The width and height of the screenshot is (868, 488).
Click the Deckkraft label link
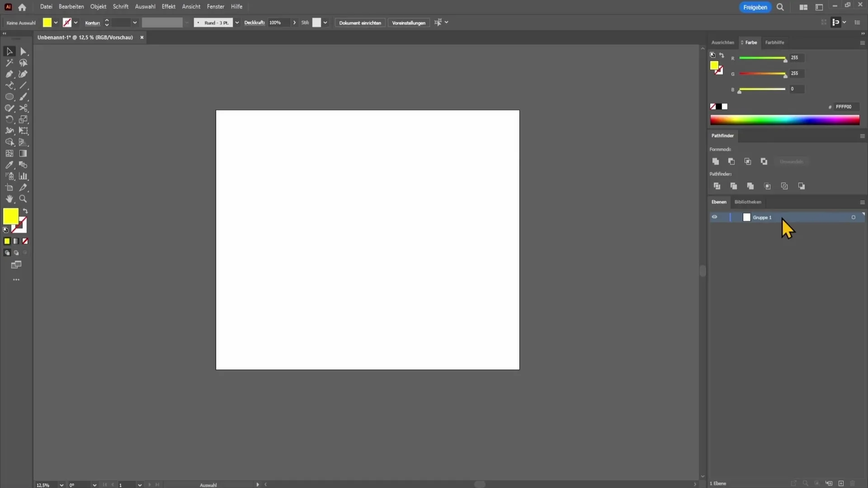pos(255,23)
